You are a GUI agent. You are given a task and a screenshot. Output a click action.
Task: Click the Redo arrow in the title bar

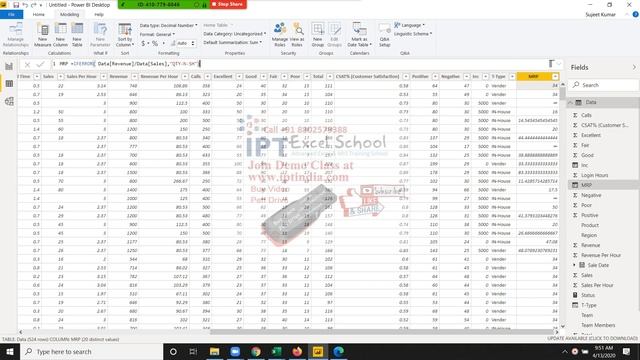click(x=34, y=5)
